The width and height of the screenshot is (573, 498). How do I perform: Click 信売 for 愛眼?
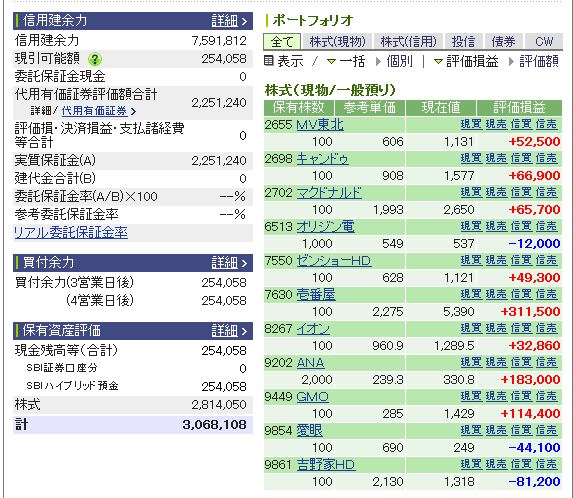click(546, 430)
